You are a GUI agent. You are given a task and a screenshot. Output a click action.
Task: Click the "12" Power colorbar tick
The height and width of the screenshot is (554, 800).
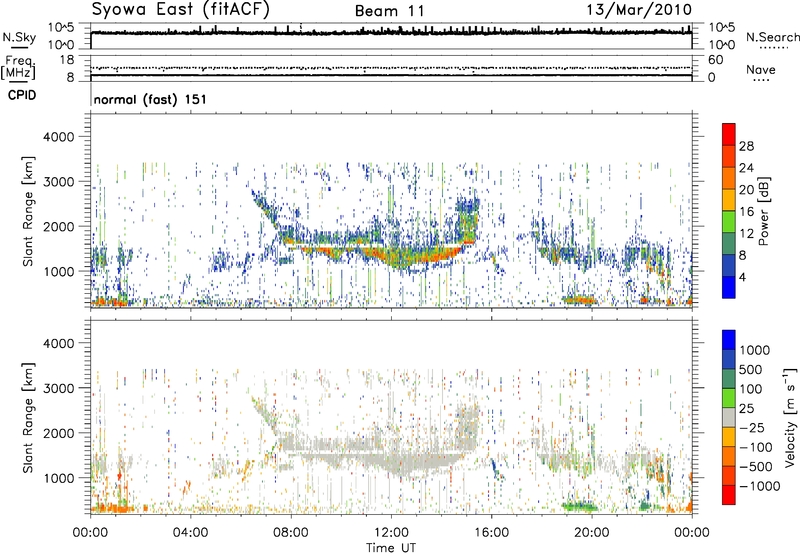tap(746, 234)
